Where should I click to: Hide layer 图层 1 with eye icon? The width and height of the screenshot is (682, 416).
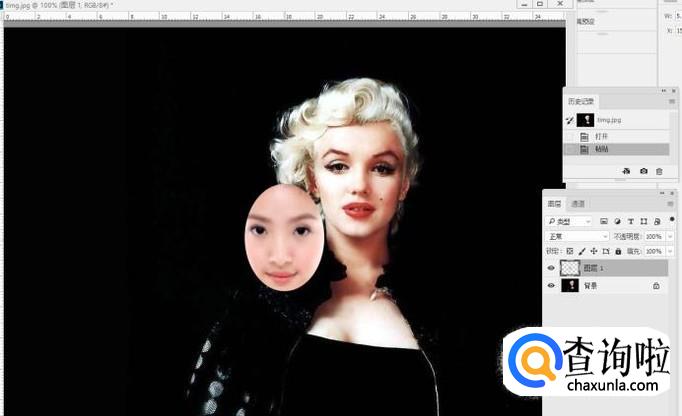(551, 268)
